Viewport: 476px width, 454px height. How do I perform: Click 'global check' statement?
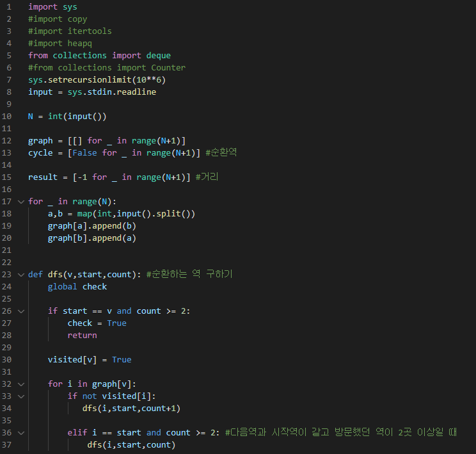77,287
